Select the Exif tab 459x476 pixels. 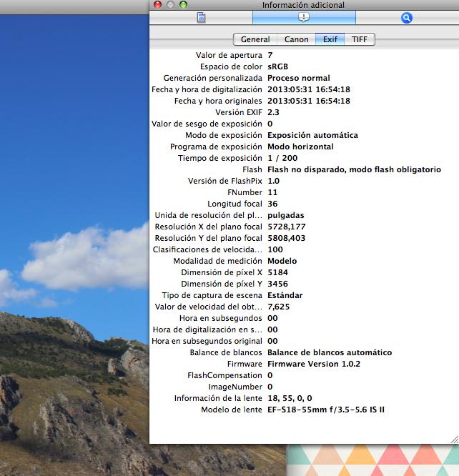(330, 39)
